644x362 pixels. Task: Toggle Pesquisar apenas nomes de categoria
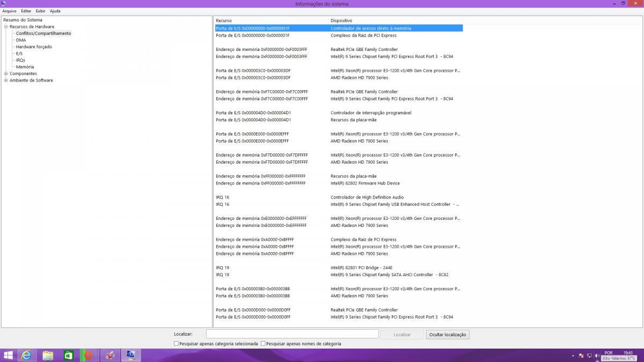263,344
